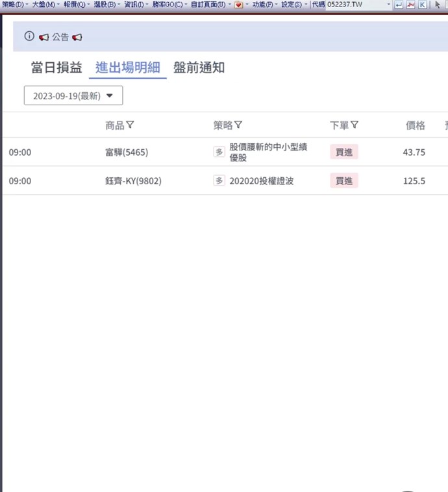Switch to the 盤前通知 tab
The image size is (448, 492).
click(x=199, y=68)
